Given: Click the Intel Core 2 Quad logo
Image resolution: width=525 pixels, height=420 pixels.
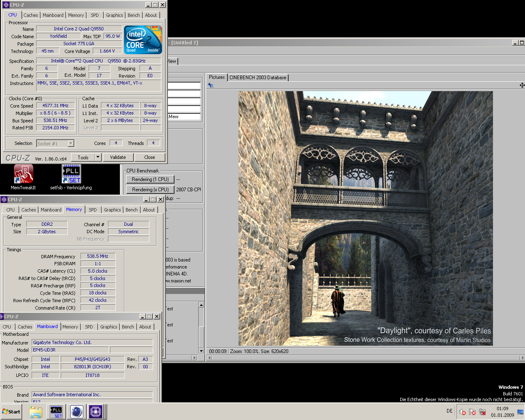Looking at the screenshot, I should click(x=143, y=40).
